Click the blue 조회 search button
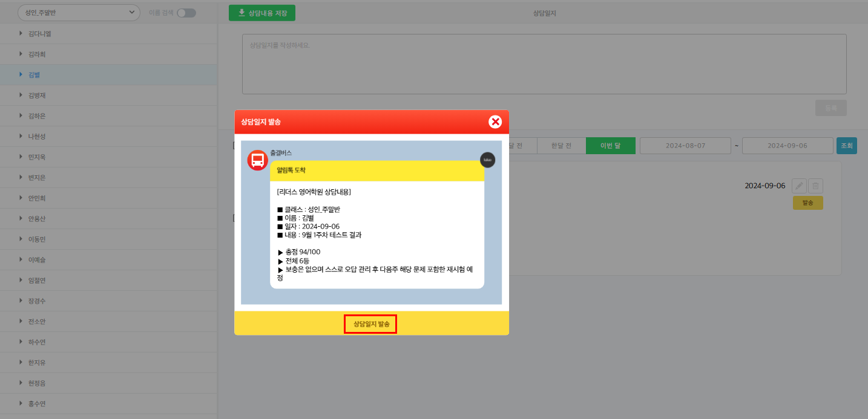 [x=846, y=146]
